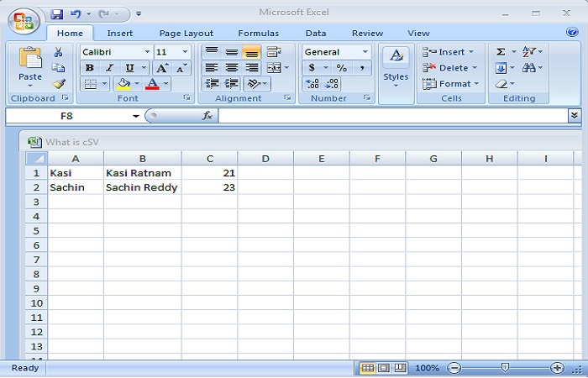Open the Calibri font name dropdown
This screenshot has height=378, width=588.
pyautogui.click(x=147, y=52)
